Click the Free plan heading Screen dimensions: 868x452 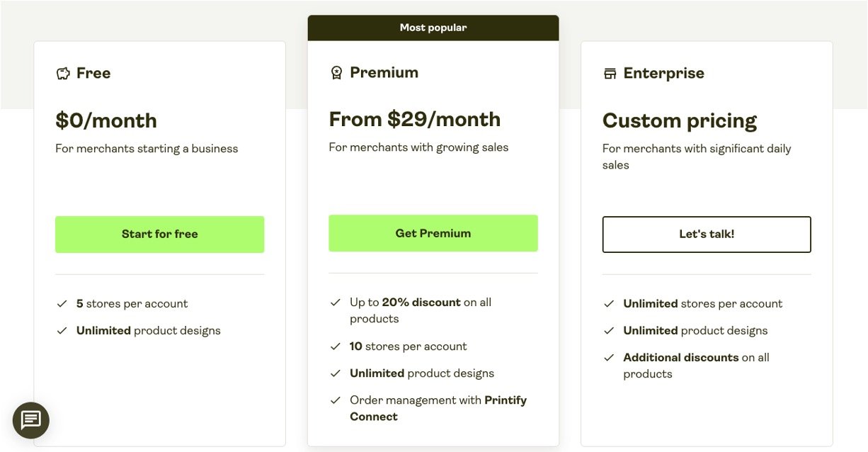tap(93, 73)
